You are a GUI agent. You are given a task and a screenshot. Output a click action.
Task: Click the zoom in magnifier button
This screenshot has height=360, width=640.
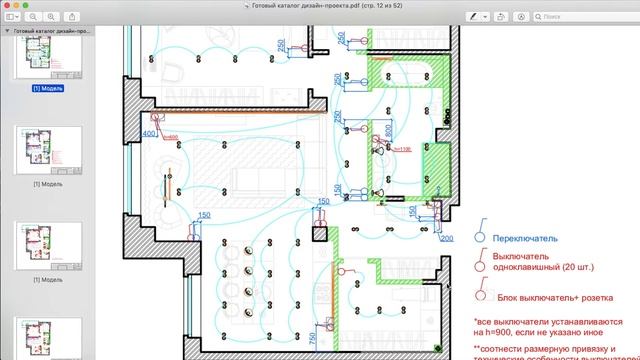pyautogui.click(x=51, y=17)
